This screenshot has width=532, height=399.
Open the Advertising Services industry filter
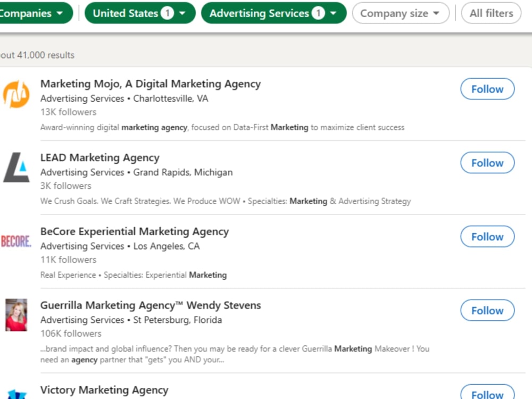click(x=274, y=13)
